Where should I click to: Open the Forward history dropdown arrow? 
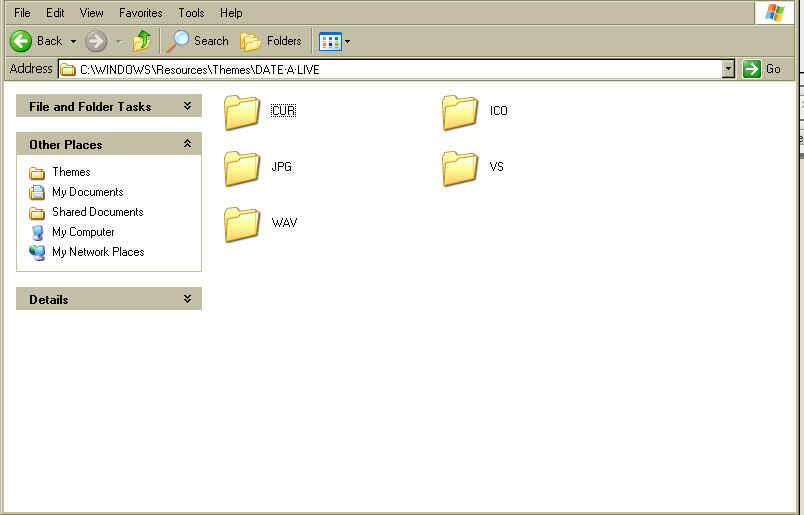pyautogui.click(x=119, y=42)
